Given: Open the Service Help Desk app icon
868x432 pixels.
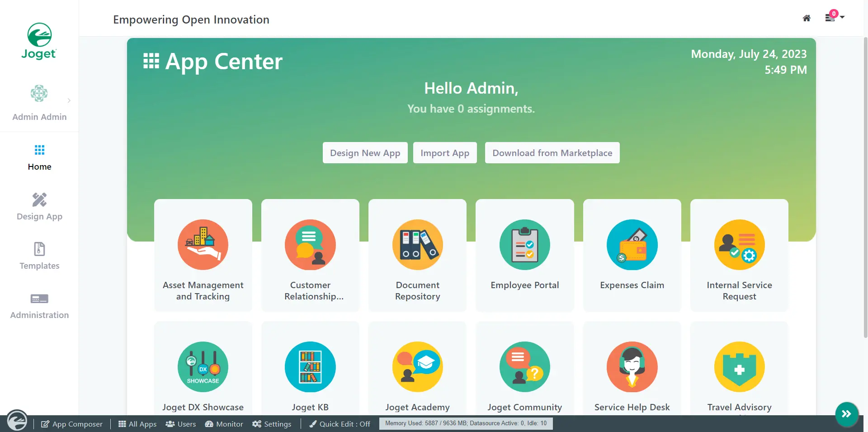Looking at the screenshot, I should (632, 367).
